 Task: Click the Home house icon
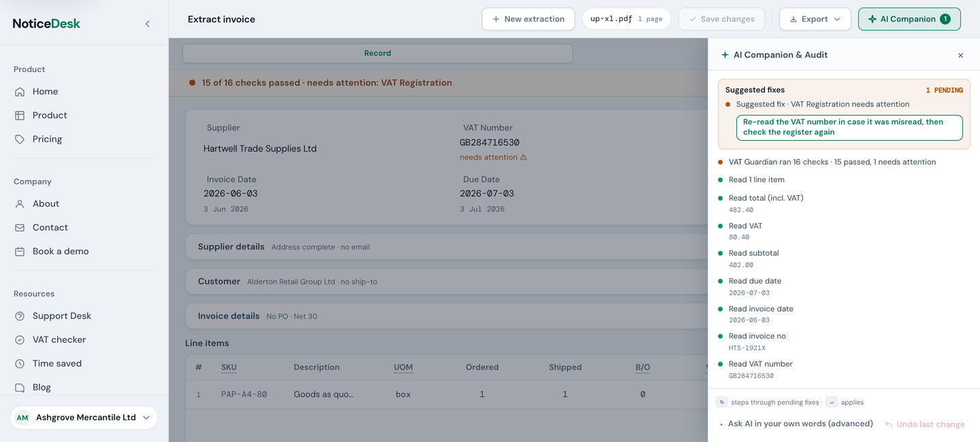click(x=20, y=92)
